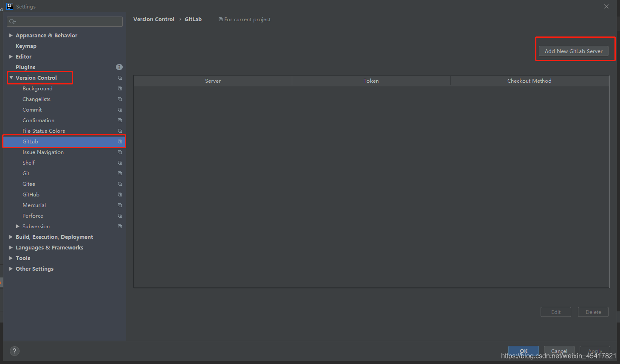Open the Commit settings page

point(32,110)
